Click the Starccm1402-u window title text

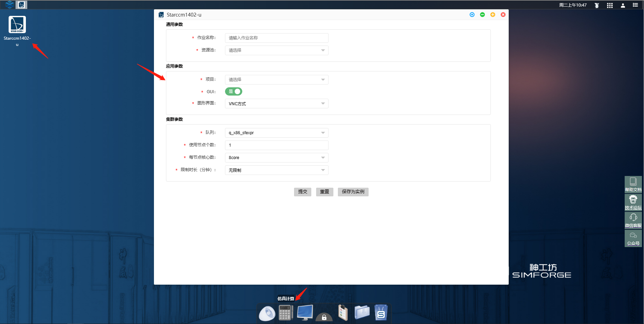[184, 15]
